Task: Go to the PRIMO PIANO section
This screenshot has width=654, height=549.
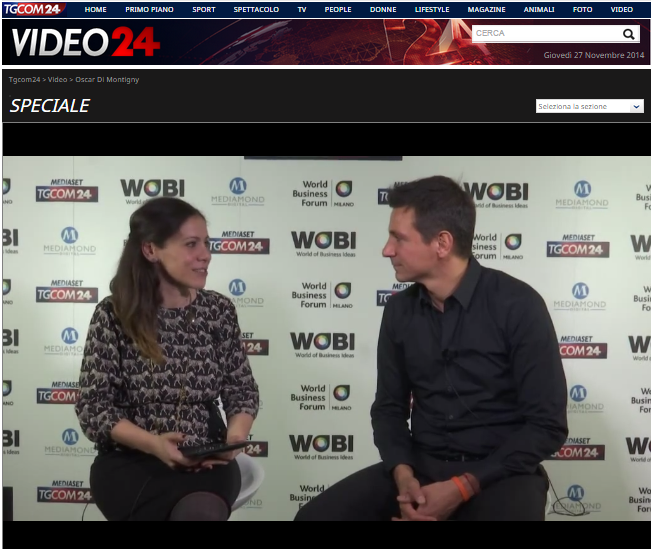Action: click(x=149, y=9)
